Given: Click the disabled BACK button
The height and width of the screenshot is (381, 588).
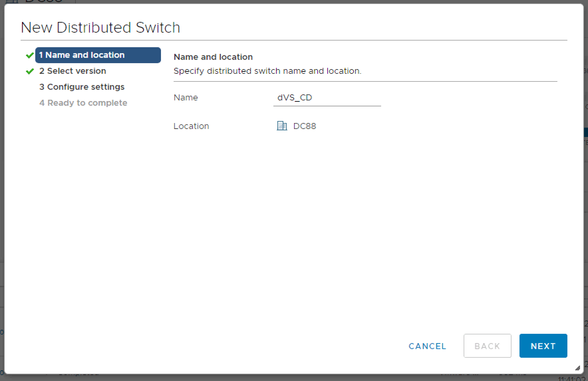Looking at the screenshot, I should click(487, 346).
